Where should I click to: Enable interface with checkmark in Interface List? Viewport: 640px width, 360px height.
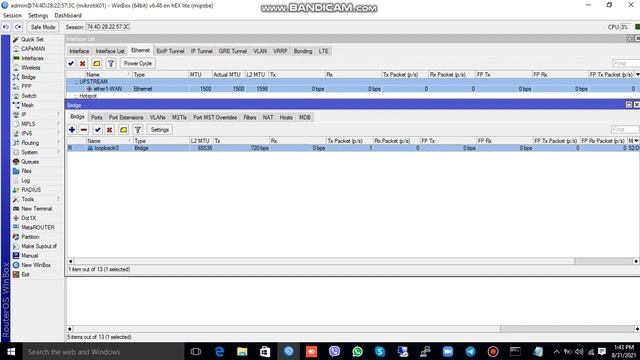pyautogui.click(x=71, y=63)
